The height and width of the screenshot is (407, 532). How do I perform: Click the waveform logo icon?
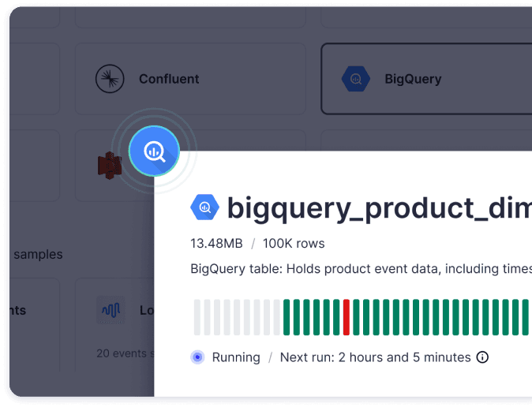click(111, 310)
